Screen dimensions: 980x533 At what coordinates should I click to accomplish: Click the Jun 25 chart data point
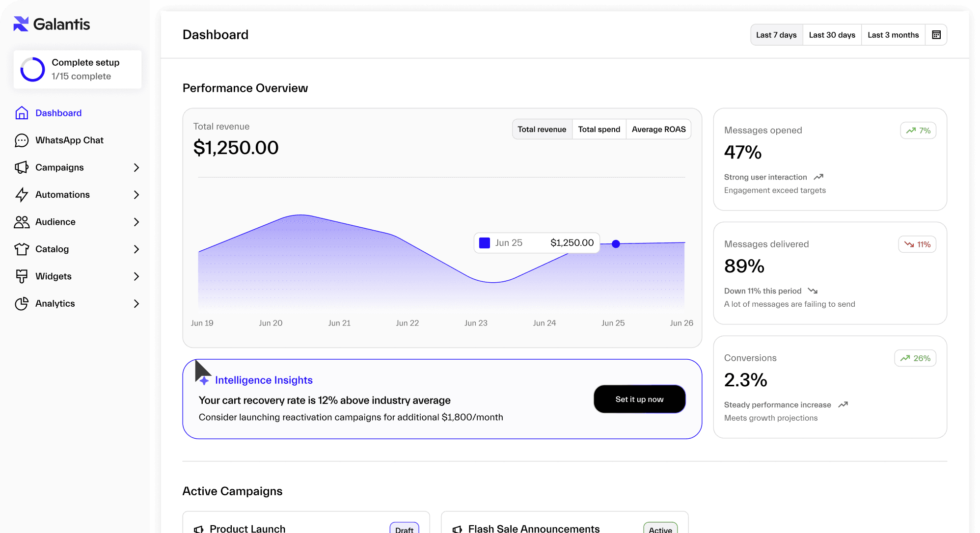616,244
